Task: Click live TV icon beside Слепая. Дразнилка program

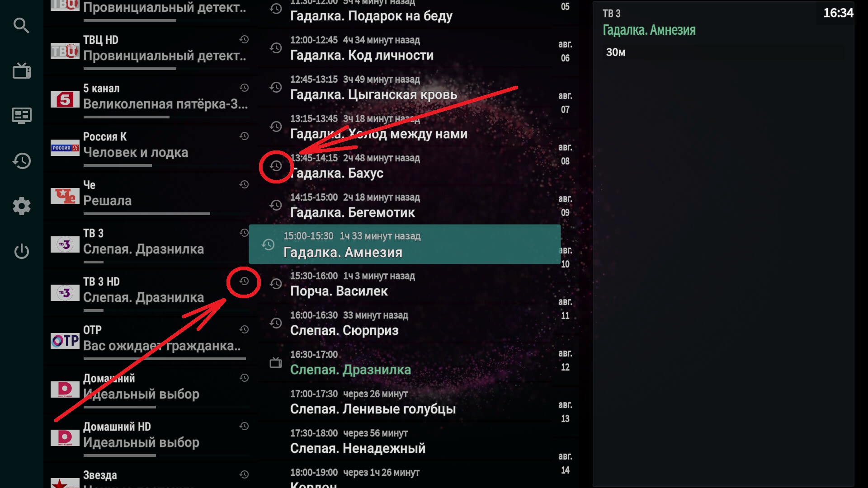Action: (x=276, y=362)
